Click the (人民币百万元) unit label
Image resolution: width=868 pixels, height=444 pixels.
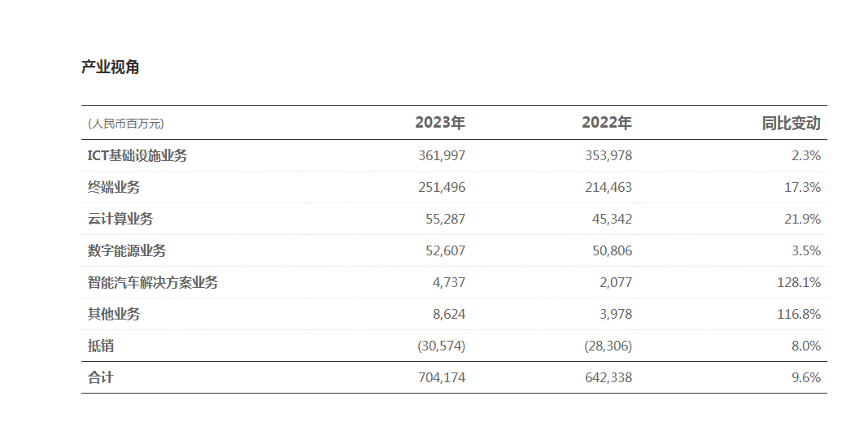tap(126, 124)
